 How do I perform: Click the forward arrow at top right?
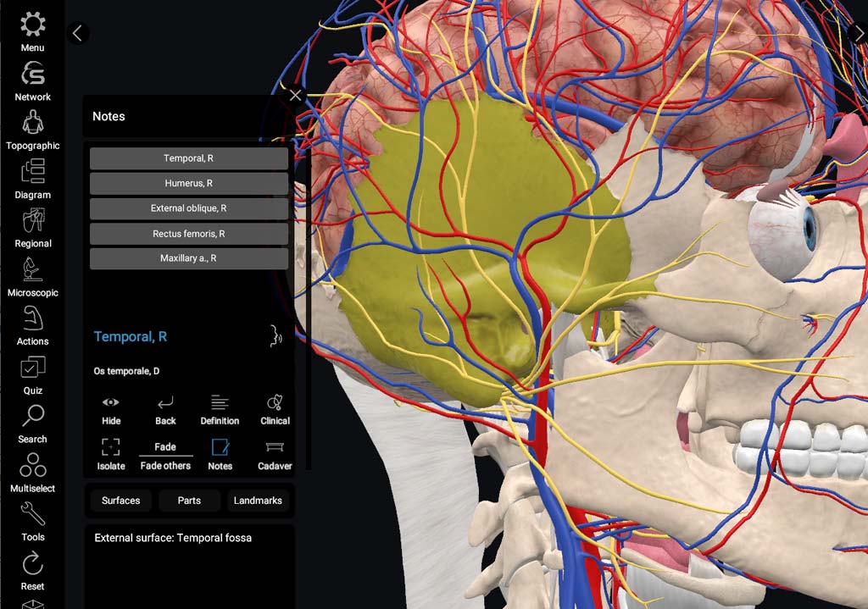click(x=858, y=33)
